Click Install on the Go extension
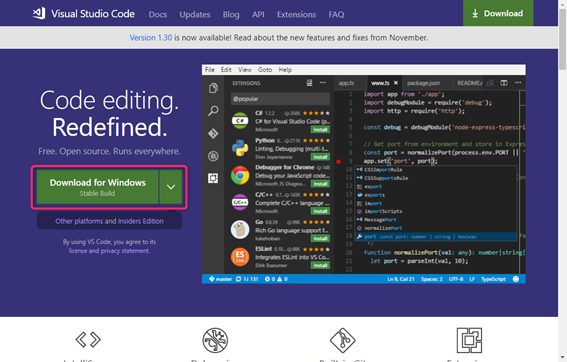Viewport: 567px width, 362px height. pos(320,238)
